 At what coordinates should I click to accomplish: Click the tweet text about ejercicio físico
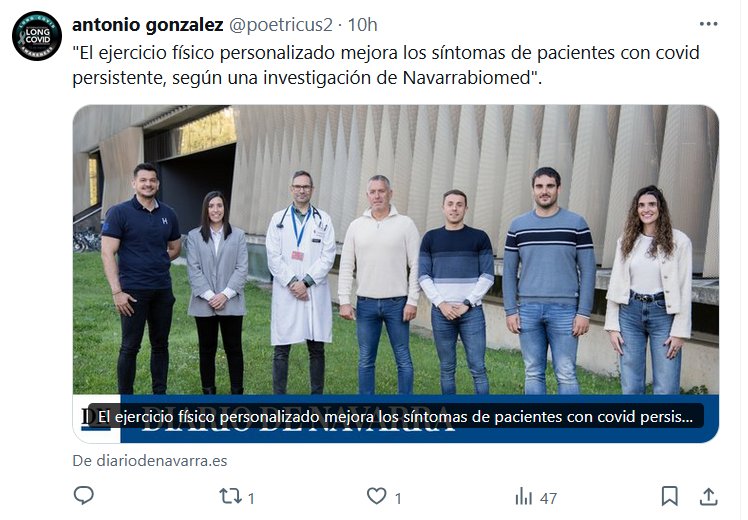pos(385,65)
